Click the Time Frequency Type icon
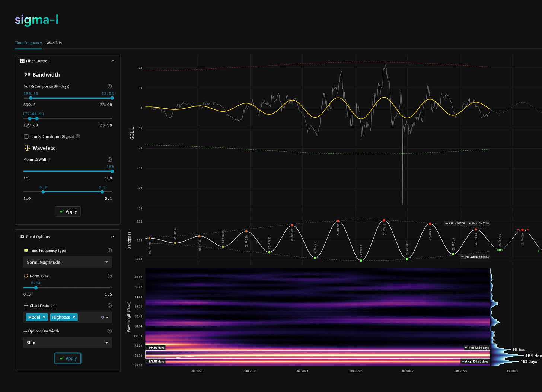 26,251
